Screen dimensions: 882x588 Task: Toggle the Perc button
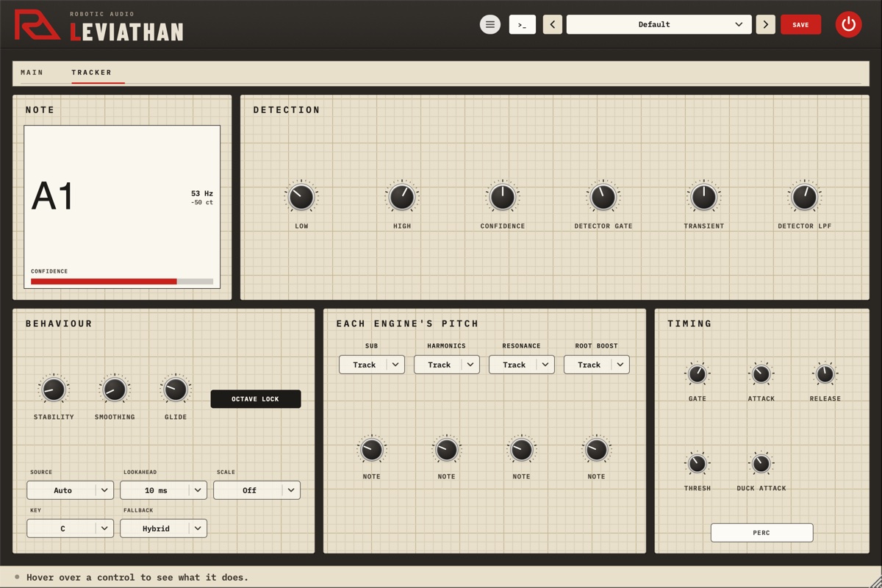pyautogui.click(x=762, y=532)
